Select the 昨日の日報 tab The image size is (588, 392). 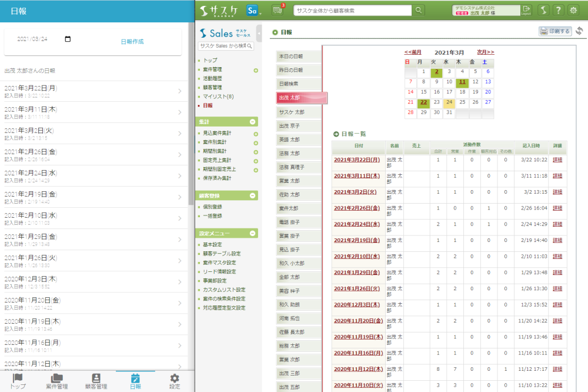point(299,70)
